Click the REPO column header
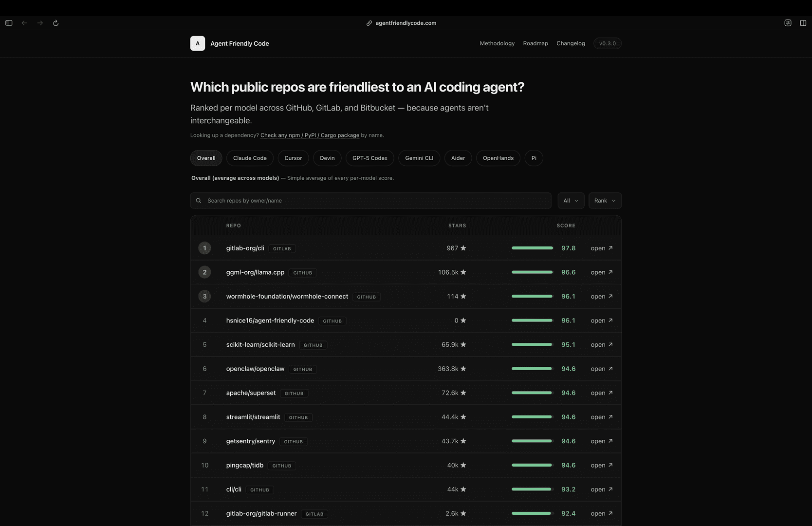 (x=233, y=225)
